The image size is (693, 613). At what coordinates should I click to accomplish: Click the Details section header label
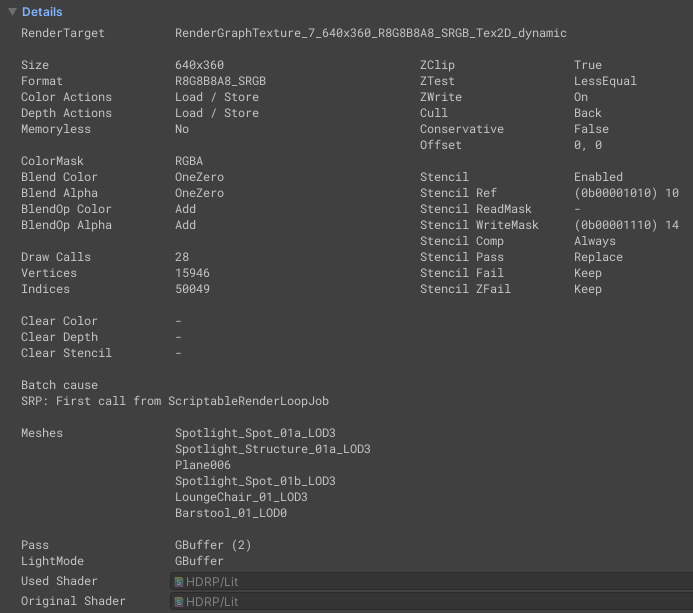point(42,12)
